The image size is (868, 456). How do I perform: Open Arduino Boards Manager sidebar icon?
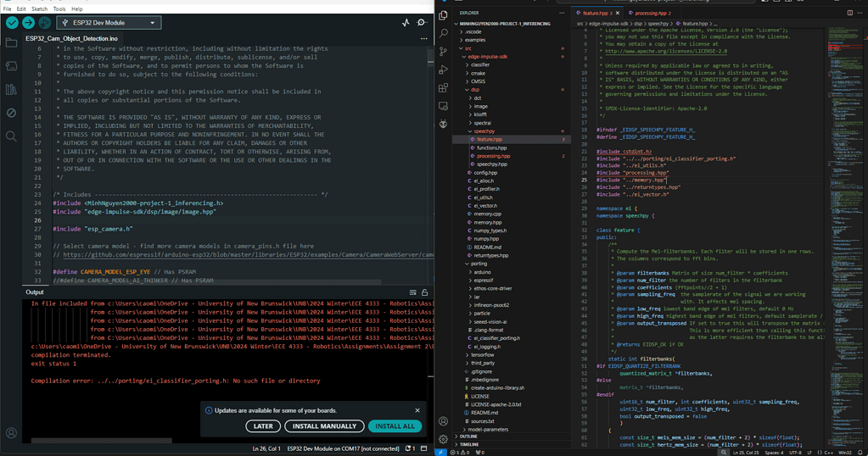11,66
